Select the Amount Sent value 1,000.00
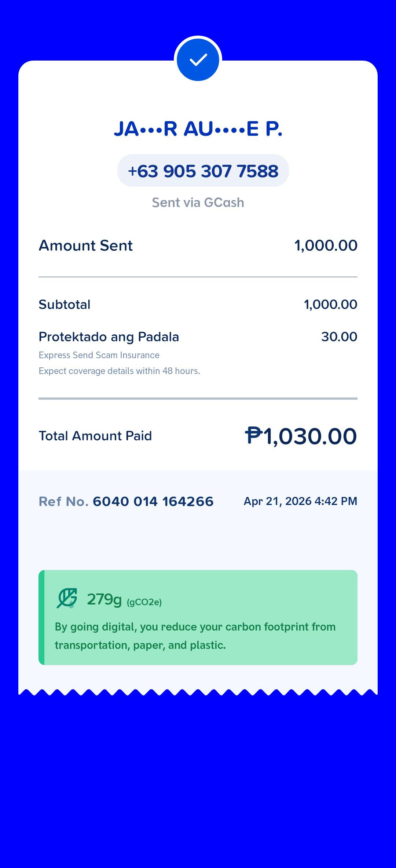The height and width of the screenshot is (868, 396). point(326,246)
